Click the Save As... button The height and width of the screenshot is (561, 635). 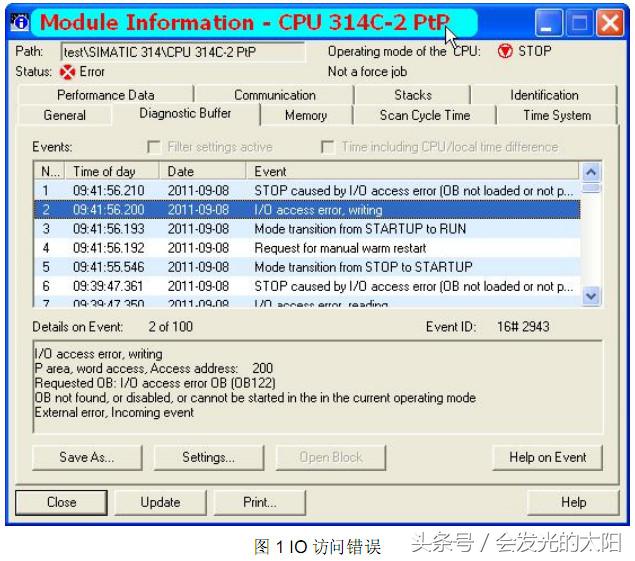click(87, 457)
